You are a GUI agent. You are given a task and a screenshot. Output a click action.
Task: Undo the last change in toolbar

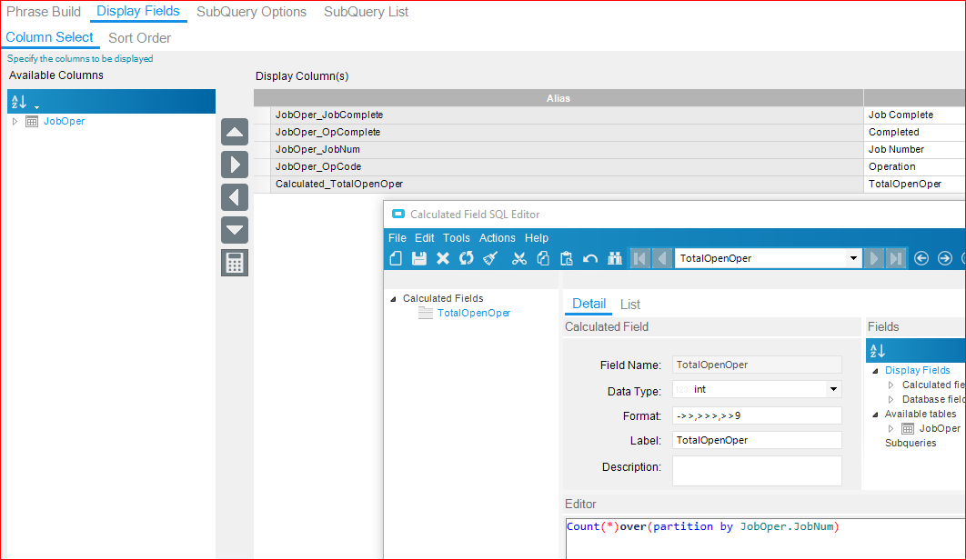coord(590,258)
